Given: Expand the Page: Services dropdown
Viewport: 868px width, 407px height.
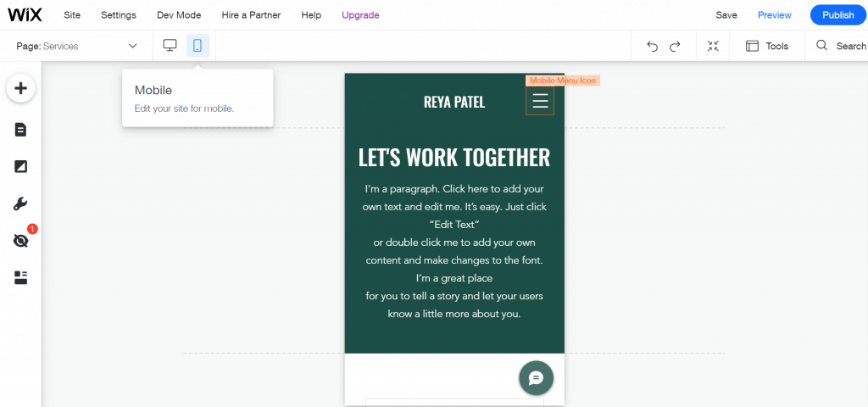Looking at the screenshot, I should pos(76,46).
